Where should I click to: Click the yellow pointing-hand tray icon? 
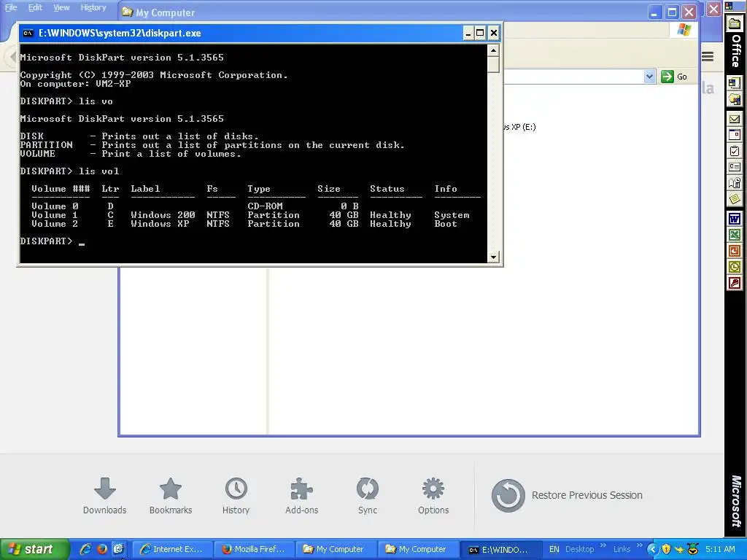coord(679,550)
